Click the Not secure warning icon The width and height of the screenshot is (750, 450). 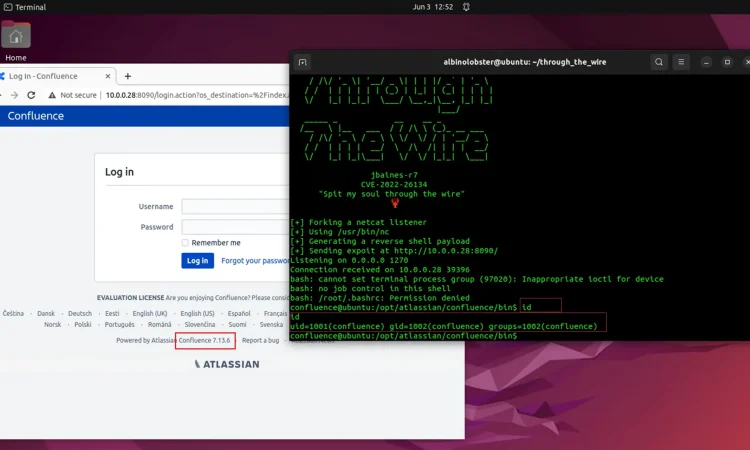49,95
